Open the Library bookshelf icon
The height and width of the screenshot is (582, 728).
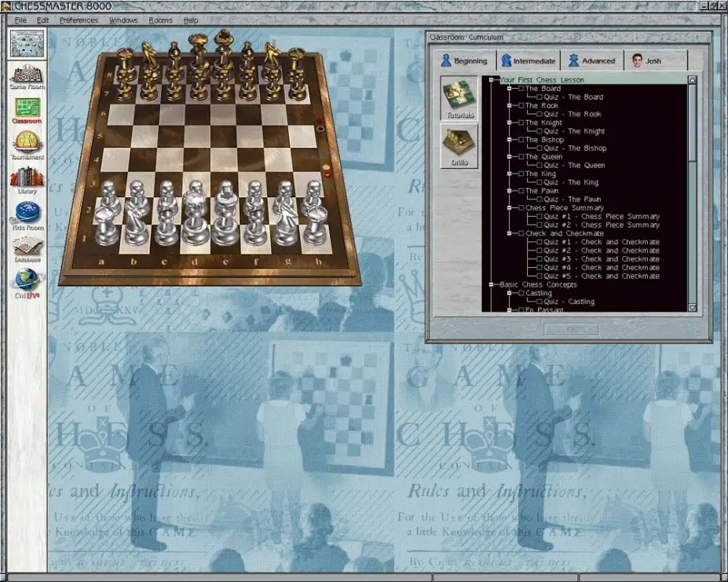tap(27, 180)
